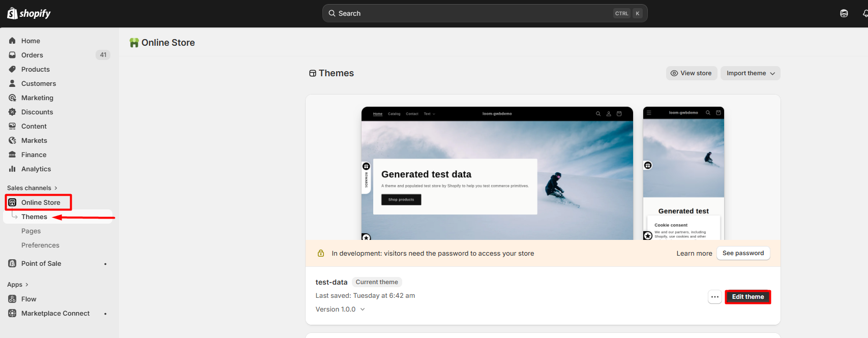Open the three-dot theme actions menu
The width and height of the screenshot is (868, 338).
[715, 297]
